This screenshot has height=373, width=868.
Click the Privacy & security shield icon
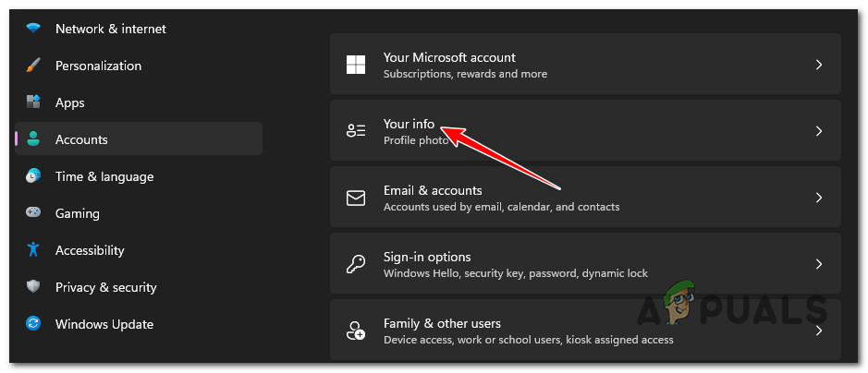coord(33,287)
